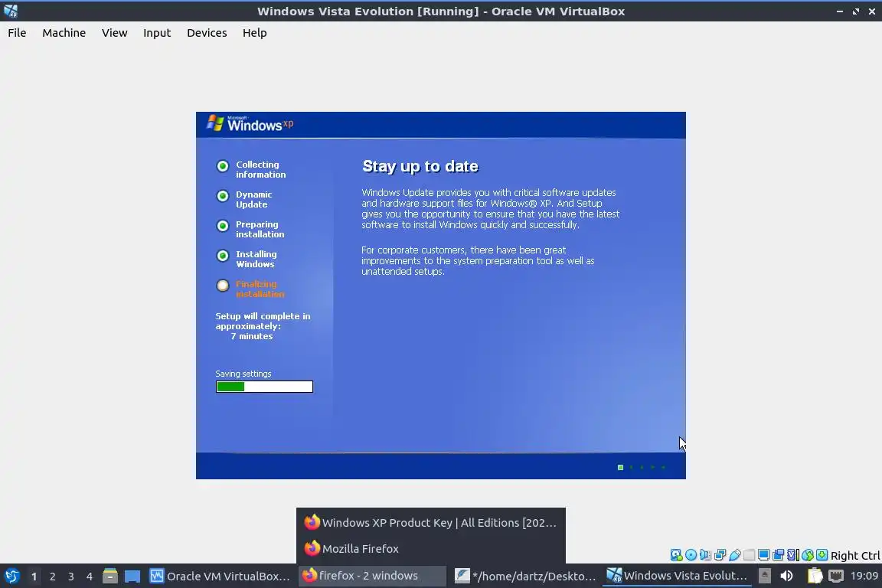882x588 pixels.
Task: Click the virtualization CPU status icon
Action: tap(793, 555)
